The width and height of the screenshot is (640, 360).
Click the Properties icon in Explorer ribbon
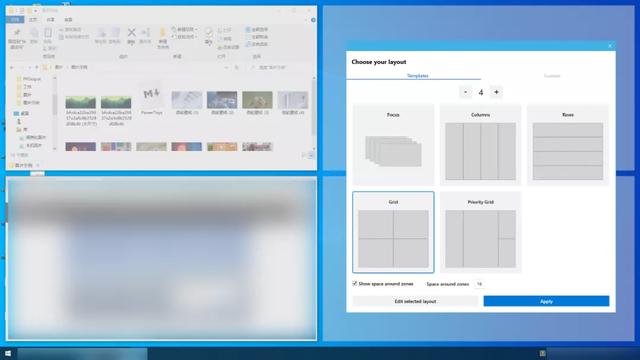[209, 32]
